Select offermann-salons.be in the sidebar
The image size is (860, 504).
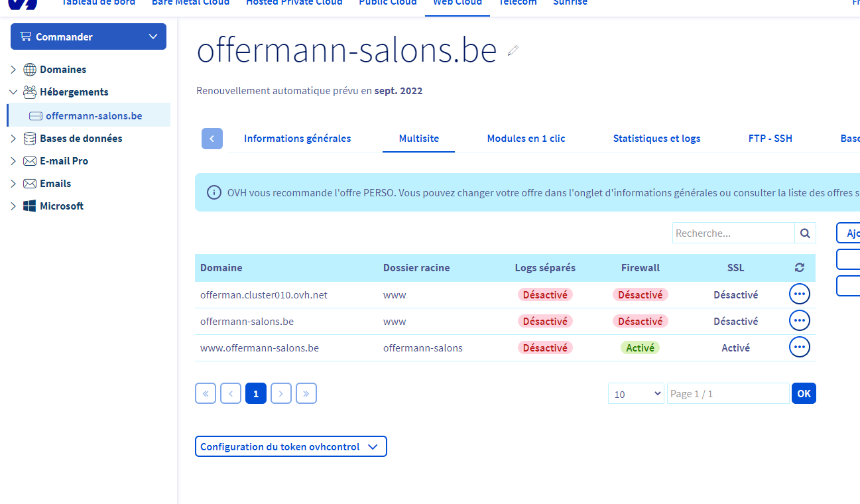pyautogui.click(x=93, y=116)
